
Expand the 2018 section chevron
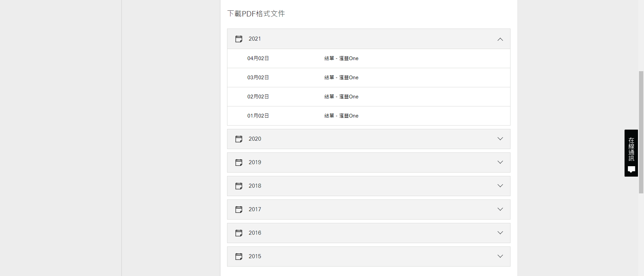click(x=500, y=186)
